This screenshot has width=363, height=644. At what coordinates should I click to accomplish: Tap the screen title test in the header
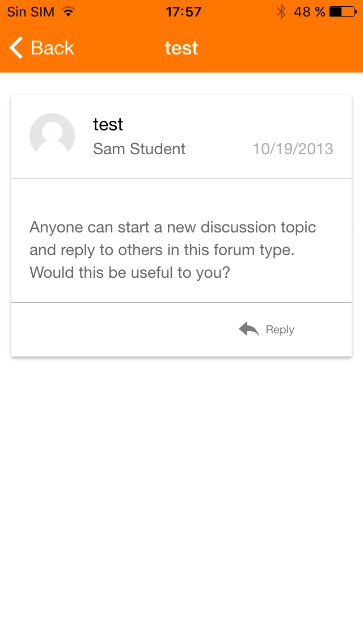(181, 48)
